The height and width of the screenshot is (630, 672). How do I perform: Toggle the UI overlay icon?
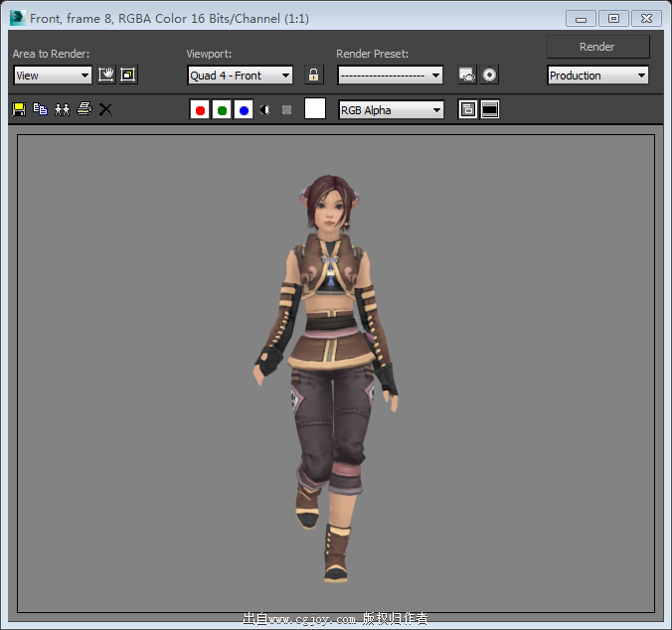[x=467, y=109]
